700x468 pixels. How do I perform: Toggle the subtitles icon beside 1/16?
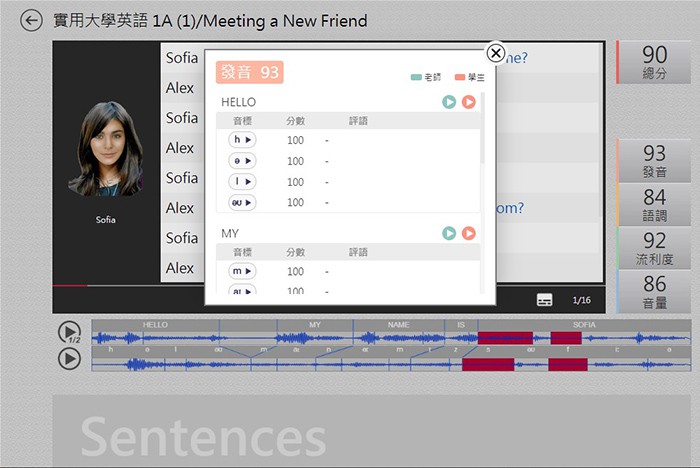point(544,300)
